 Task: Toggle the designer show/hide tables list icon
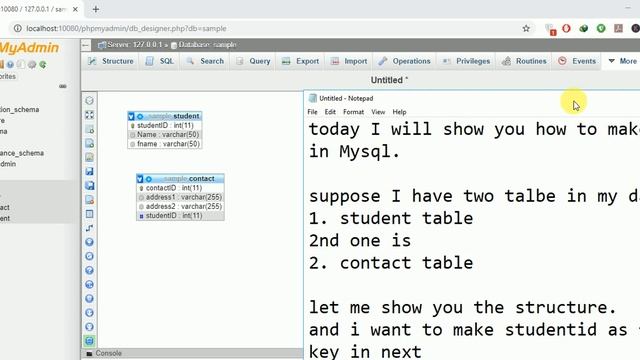coord(89,101)
